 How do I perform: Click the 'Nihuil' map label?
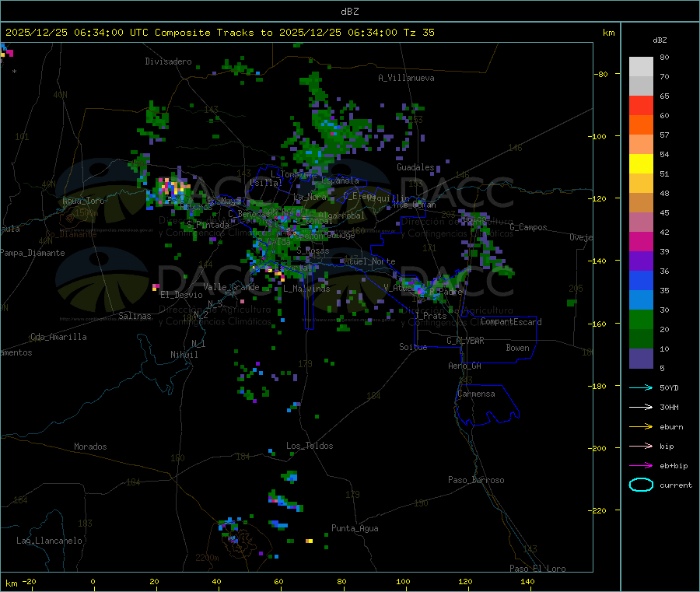[184, 355]
